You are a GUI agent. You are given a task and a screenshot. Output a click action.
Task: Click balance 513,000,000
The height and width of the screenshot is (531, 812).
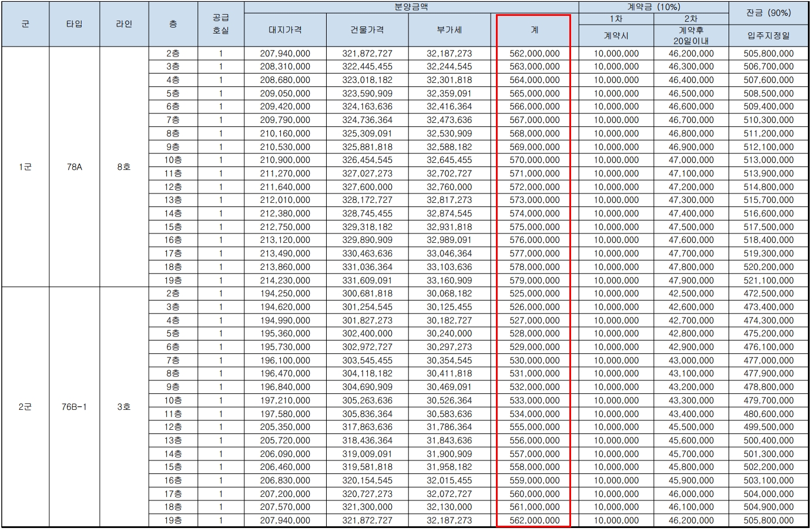(x=769, y=160)
